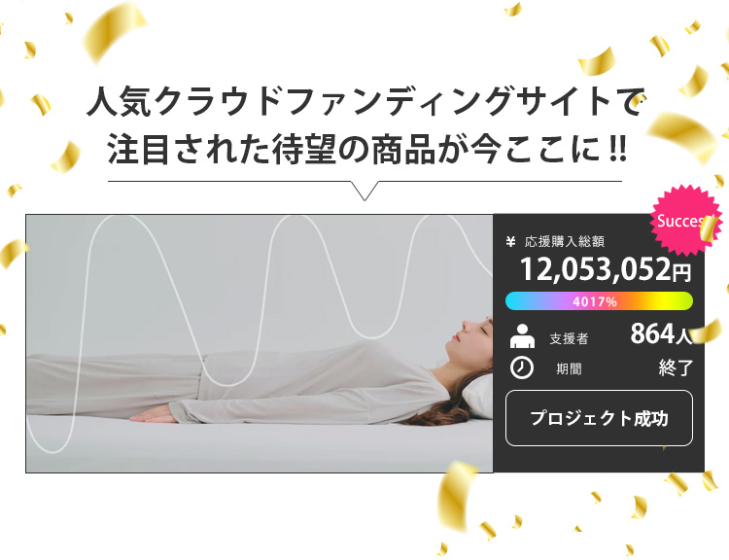This screenshot has height=560, width=729.
Task: Click the clock icon beside 期間
Action: click(x=522, y=367)
